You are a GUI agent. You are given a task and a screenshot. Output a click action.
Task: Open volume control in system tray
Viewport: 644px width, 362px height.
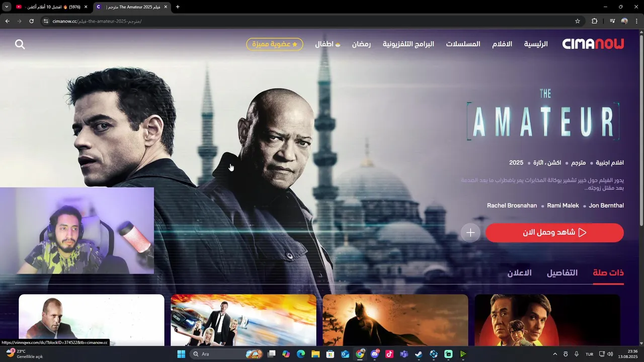(610, 354)
